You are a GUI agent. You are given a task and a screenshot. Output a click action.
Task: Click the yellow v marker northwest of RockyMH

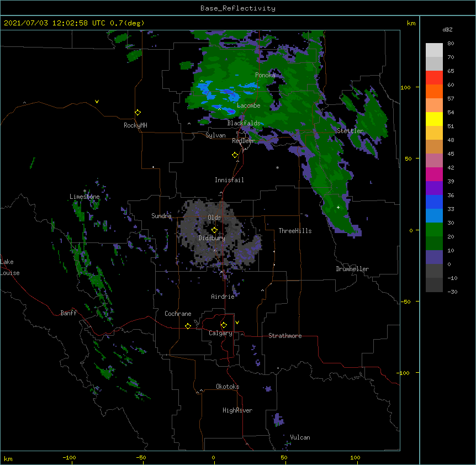pyautogui.click(x=97, y=102)
